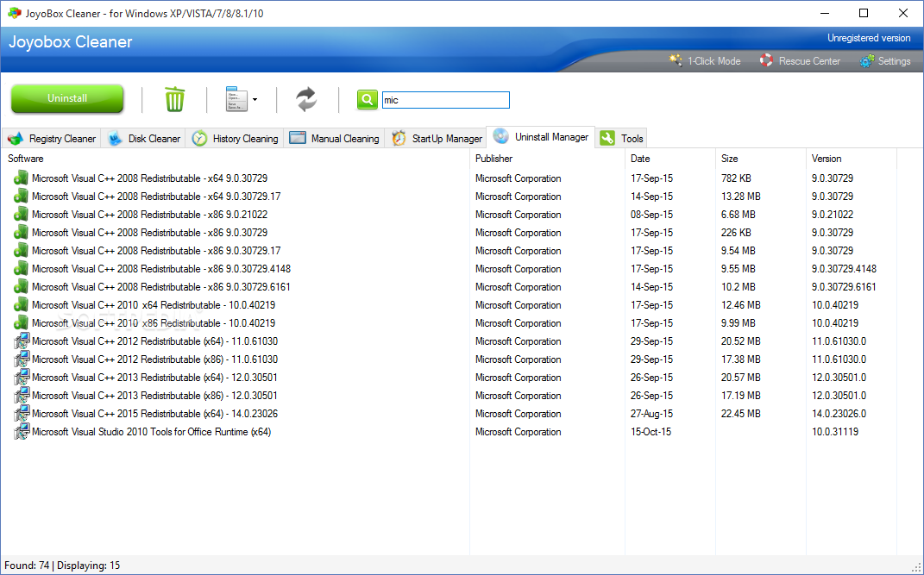Sort by Version column header
The height and width of the screenshot is (575, 924).
[851, 159]
